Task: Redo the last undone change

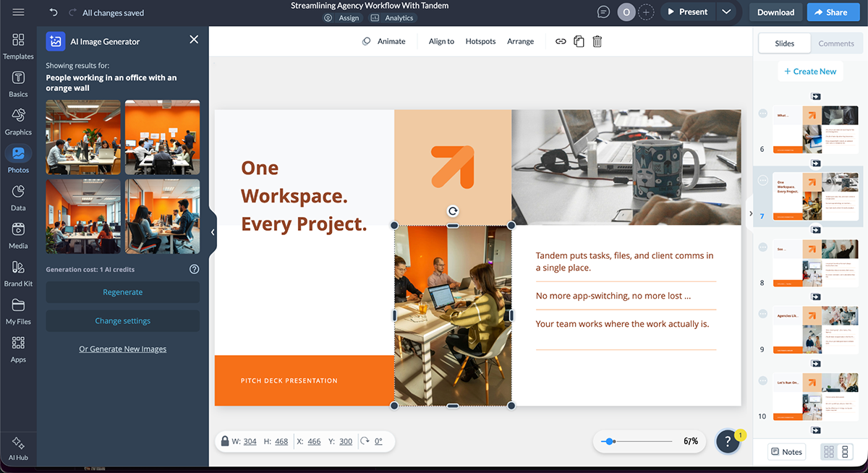Action: 72,12
